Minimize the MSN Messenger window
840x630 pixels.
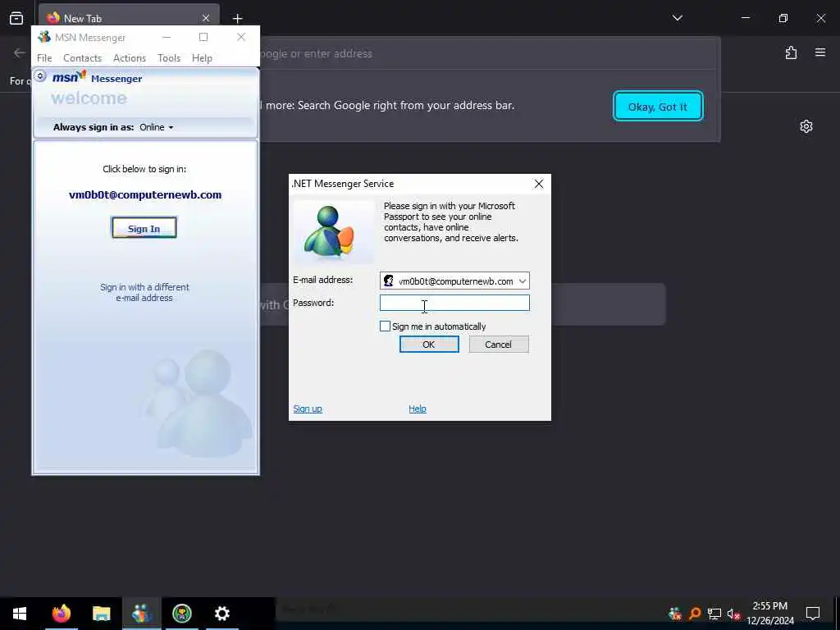point(167,37)
